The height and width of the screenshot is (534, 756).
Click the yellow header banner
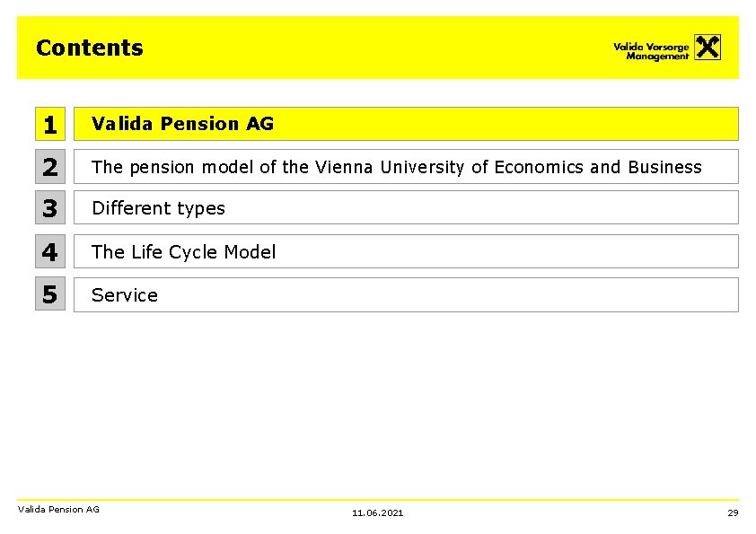click(377, 48)
